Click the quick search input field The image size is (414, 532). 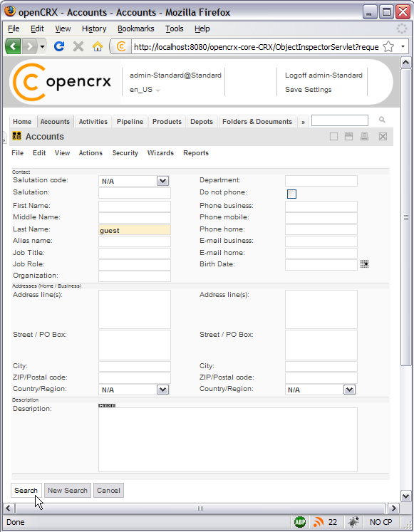[340, 120]
